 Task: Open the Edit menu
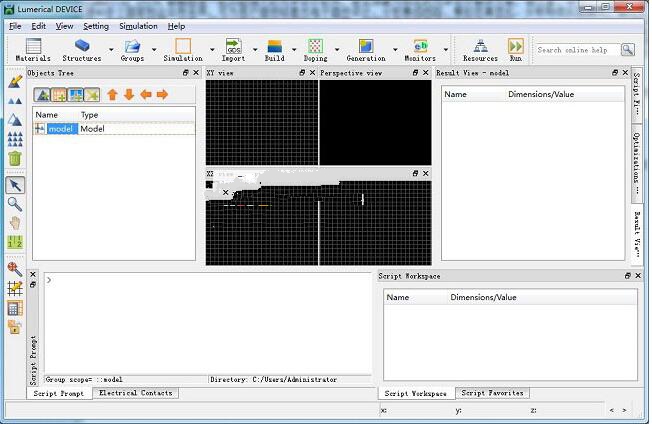(x=39, y=26)
